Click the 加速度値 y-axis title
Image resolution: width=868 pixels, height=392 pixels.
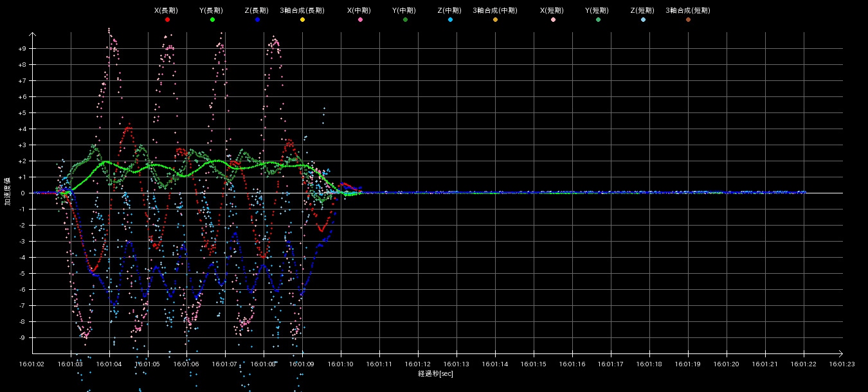(7, 191)
